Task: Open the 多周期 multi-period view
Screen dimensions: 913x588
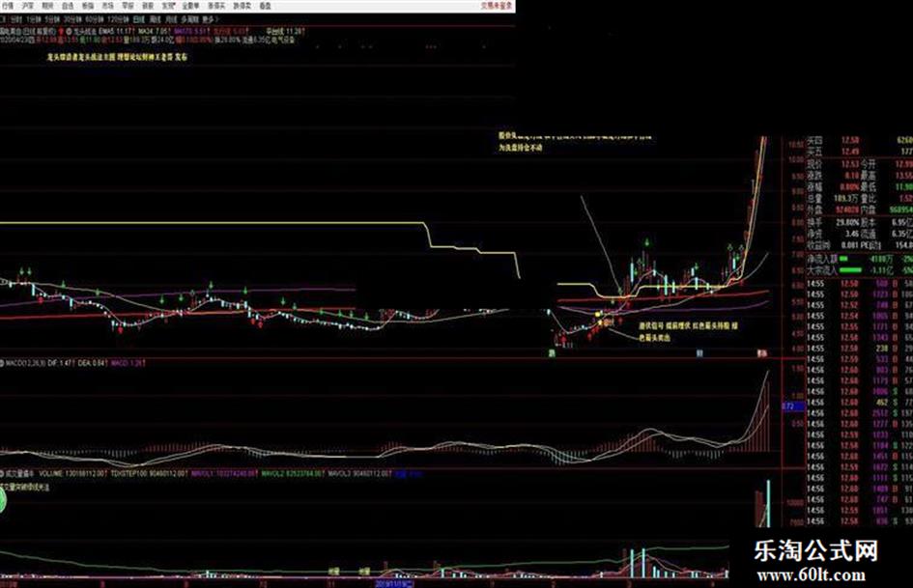Action: coord(190,19)
